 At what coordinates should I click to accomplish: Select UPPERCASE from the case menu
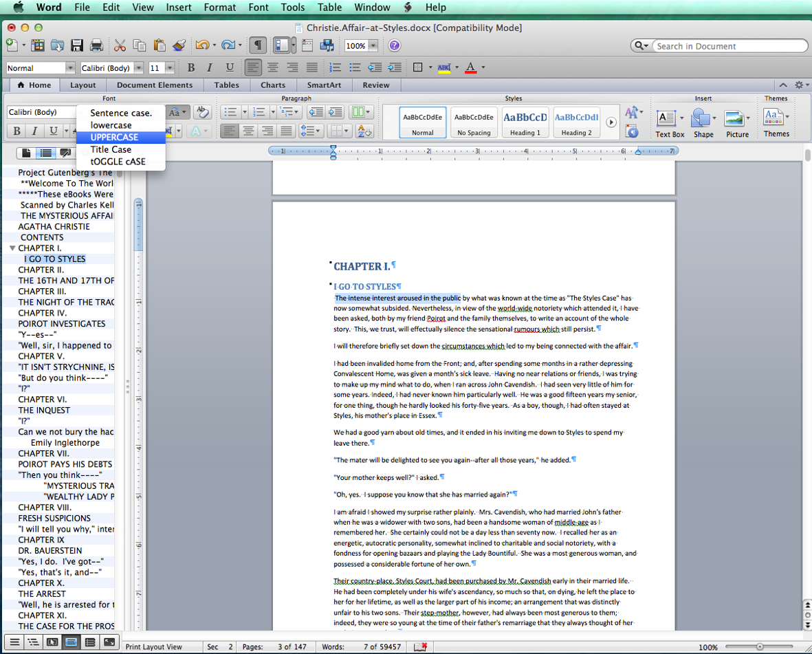tap(114, 137)
